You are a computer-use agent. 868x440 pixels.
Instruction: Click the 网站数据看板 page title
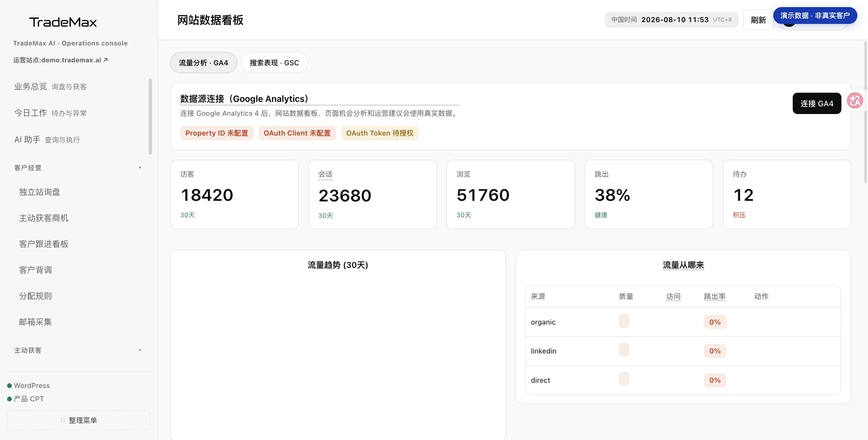click(x=210, y=20)
